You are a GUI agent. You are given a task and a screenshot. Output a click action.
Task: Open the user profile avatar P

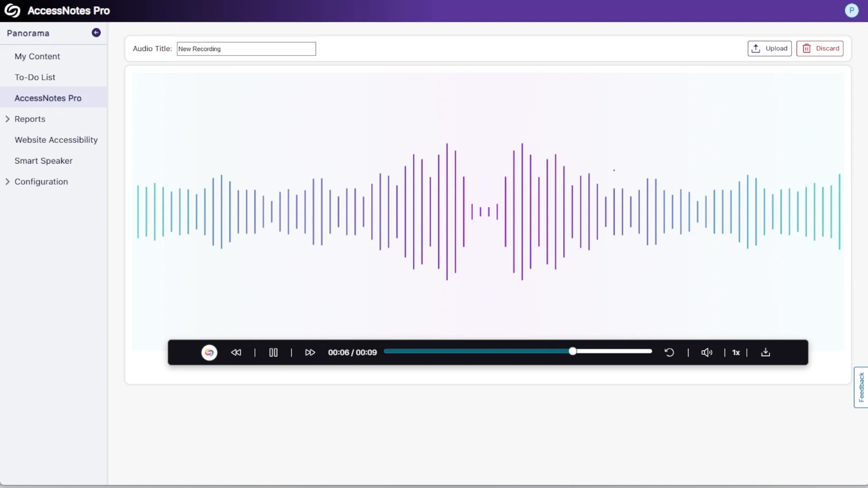click(x=851, y=10)
